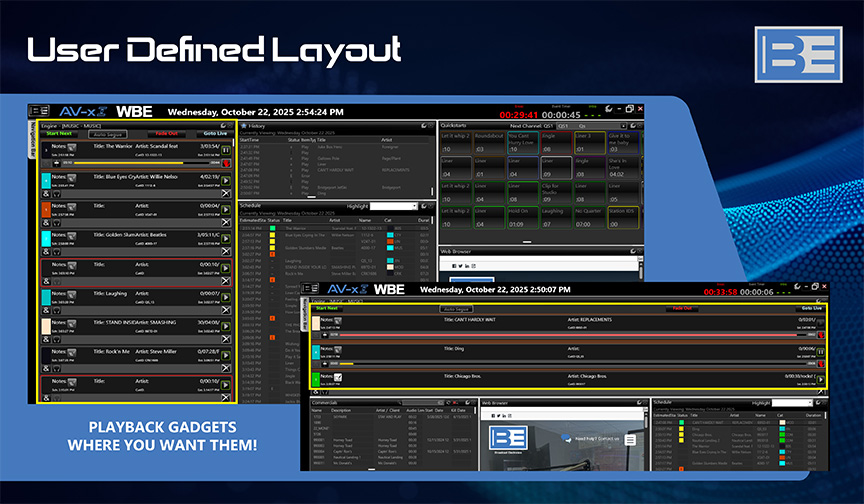Toggle Auto Segue in the lower window engine
Image resolution: width=864 pixels, height=504 pixels.
(x=455, y=309)
